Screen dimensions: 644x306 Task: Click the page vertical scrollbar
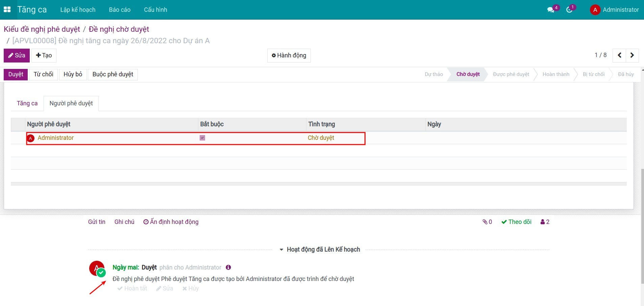tap(642, 226)
